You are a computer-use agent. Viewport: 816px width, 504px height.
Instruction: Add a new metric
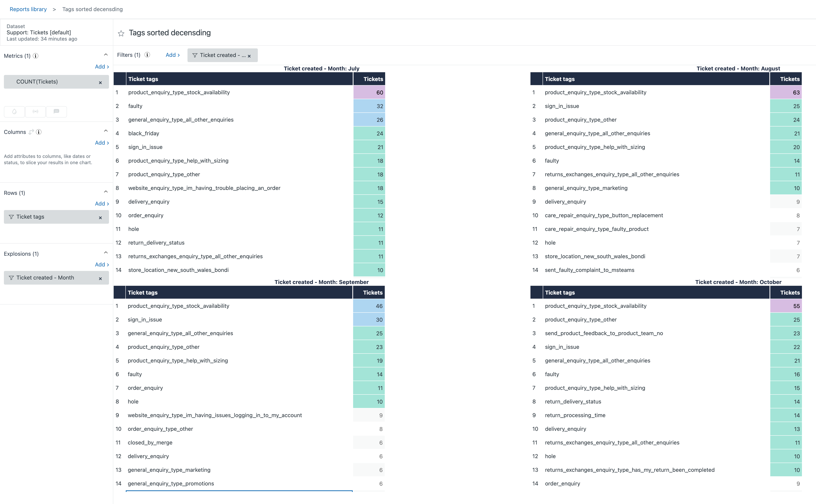[102, 67]
